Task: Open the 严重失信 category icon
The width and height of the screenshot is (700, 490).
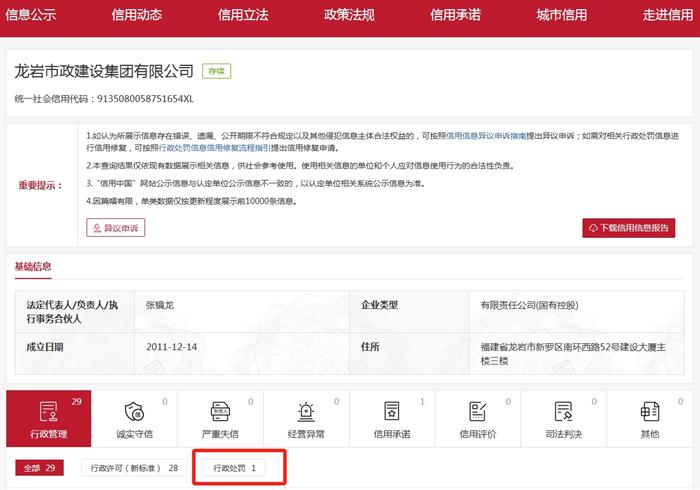Action: point(220,411)
